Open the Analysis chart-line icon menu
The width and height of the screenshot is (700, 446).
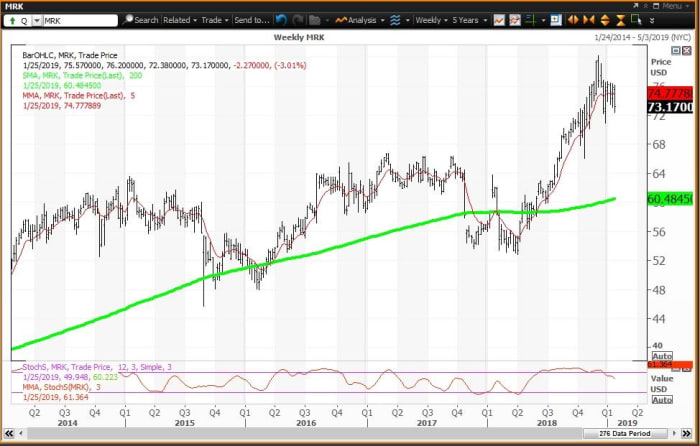pyautogui.click(x=353, y=19)
